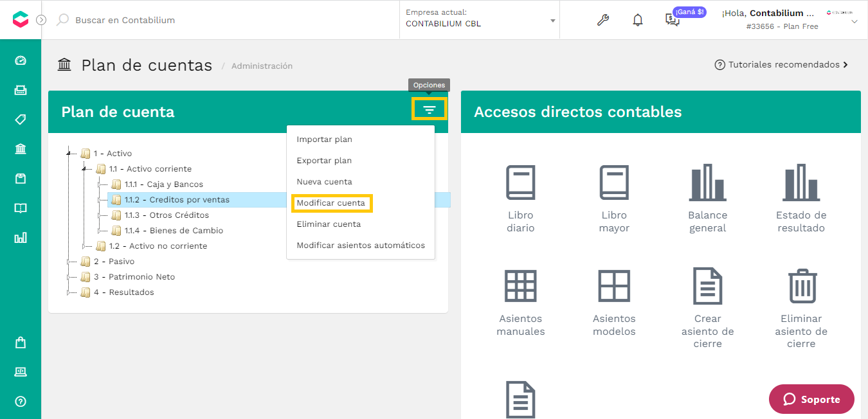Open Tutoriales recomendados link
This screenshot has width=868, height=419.
781,65
